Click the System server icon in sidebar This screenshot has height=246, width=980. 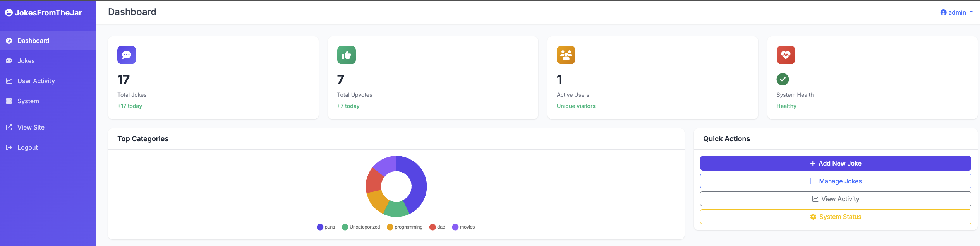click(x=9, y=101)
